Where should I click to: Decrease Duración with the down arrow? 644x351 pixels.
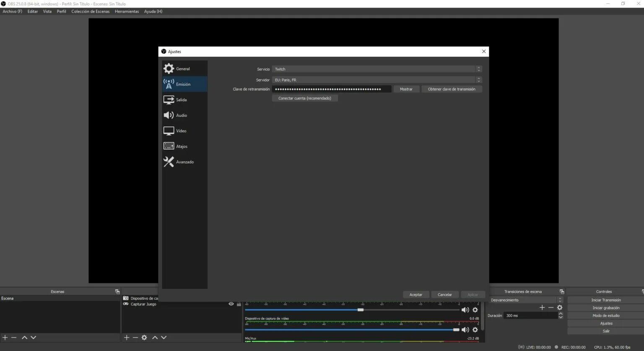(x=561, y=317)
